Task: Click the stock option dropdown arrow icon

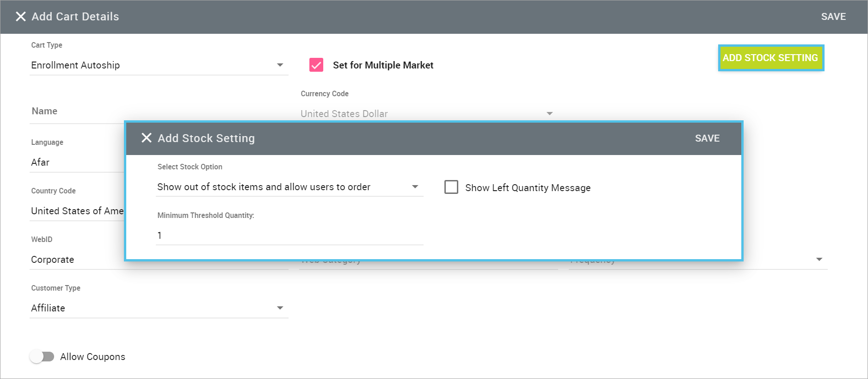Action: tap(415, 187)
